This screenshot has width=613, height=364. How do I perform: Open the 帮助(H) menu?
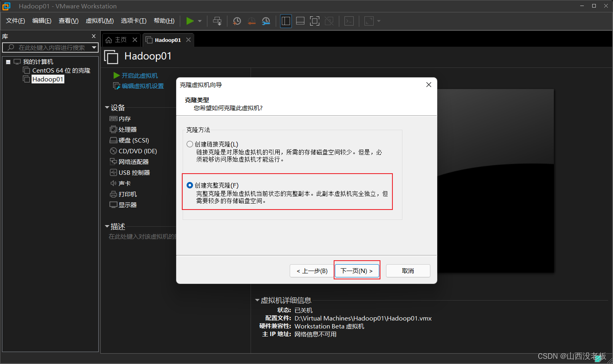(164, 21)
